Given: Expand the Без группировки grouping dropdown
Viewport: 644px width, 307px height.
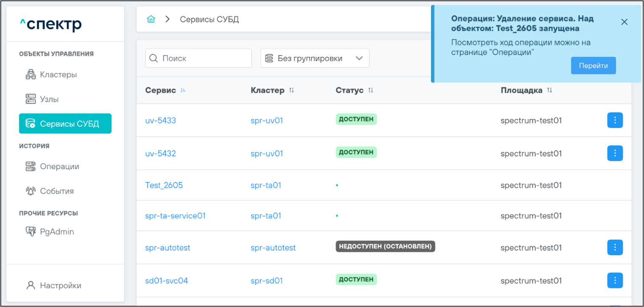Looking at the screenshot, I should 315,59.
